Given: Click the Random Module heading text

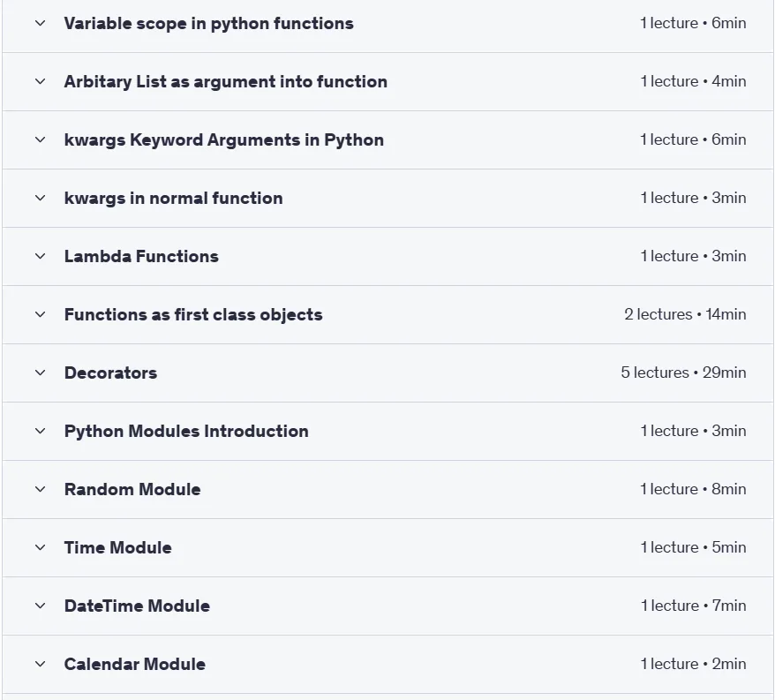Looking at the screenshot, I should tap(132, 489).
